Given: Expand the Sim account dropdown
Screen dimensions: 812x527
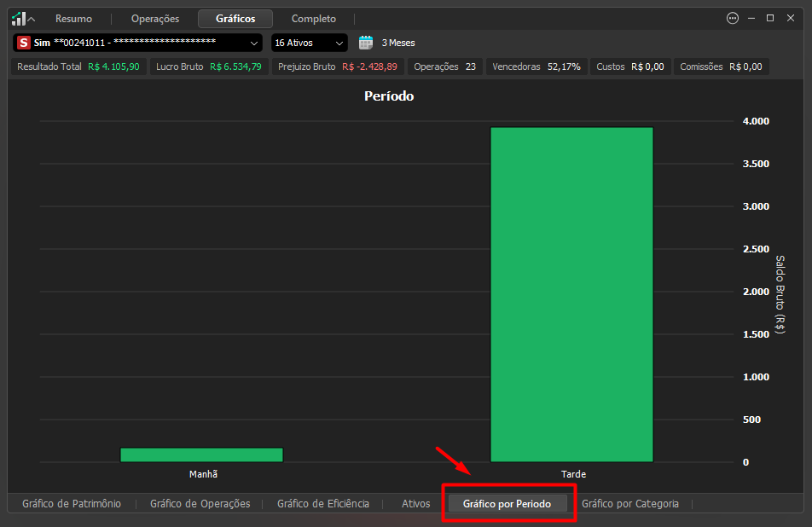Looking at the screenshot, I should (x=254, y=43).
